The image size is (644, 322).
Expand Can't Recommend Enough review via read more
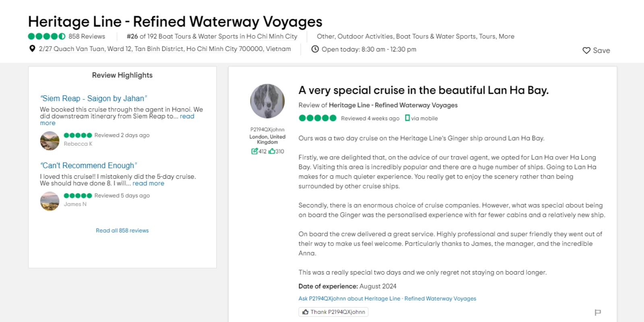pyautogui.click(x=148, y=184)
